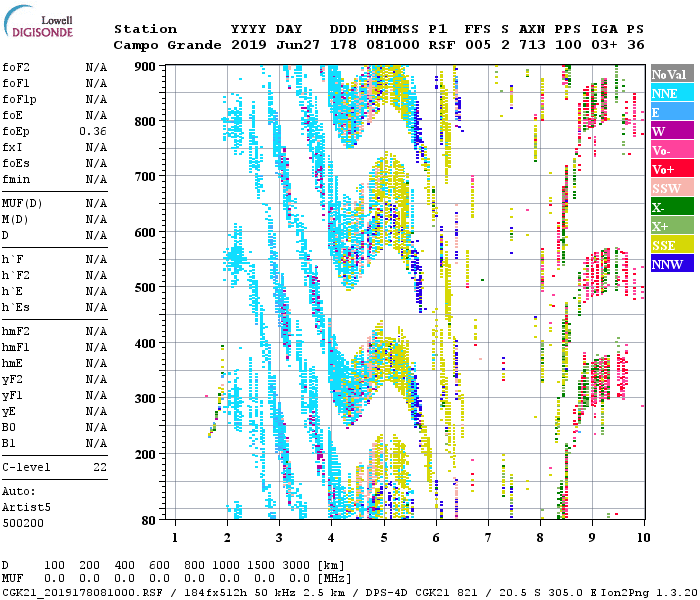
Task: Click the foF1p parameter label
Action: point(19,100)
